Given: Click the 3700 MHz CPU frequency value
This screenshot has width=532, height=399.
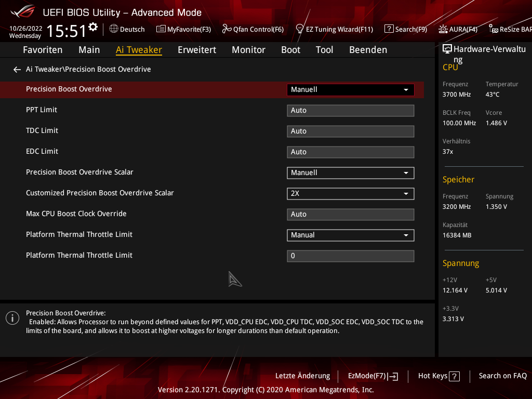Looking at the screenshot, I should [x=457, y=95].
